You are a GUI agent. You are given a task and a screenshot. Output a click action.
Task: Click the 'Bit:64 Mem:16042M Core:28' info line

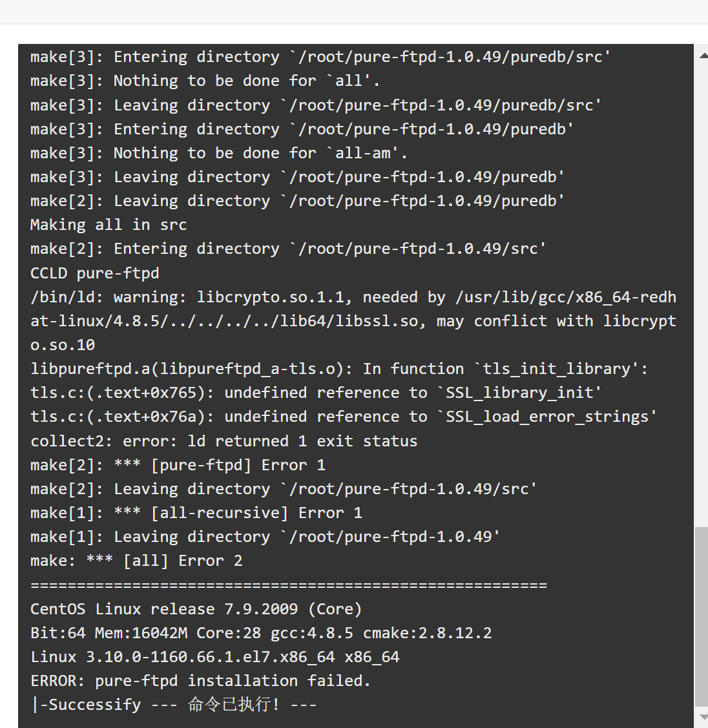click(x=261, y=633)
